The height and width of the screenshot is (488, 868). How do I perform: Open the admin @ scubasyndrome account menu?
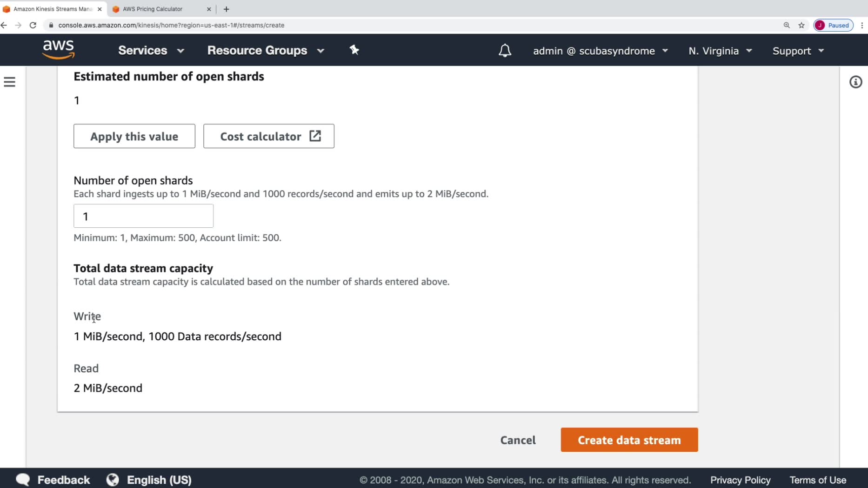click(600, 51)
